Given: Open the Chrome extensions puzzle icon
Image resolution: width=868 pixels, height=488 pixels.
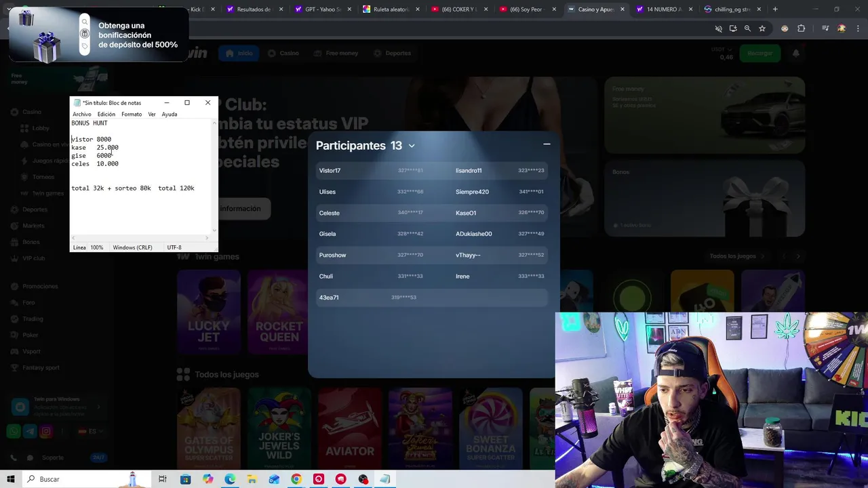Looking at the screenshot, I should tap(802, 28).
